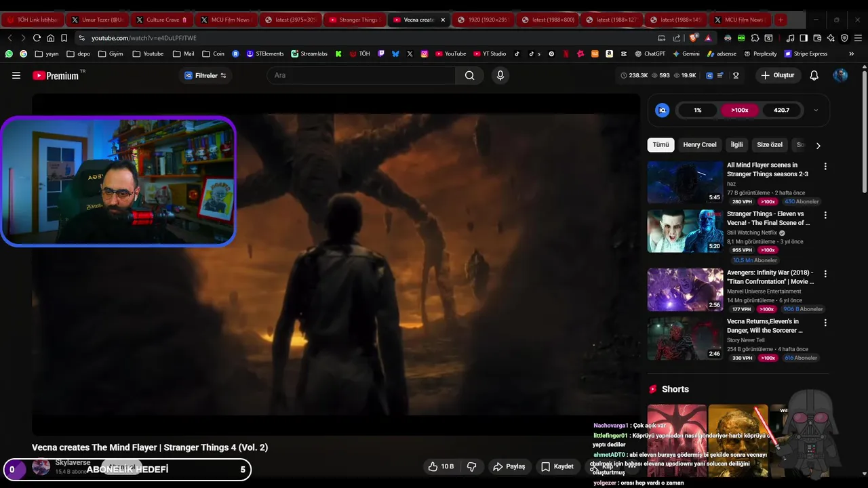The height and width of the screenshot is (488, 868).
Task: Open Avengers Infinity War video thumbnail
Action: [x=685, y=289]
